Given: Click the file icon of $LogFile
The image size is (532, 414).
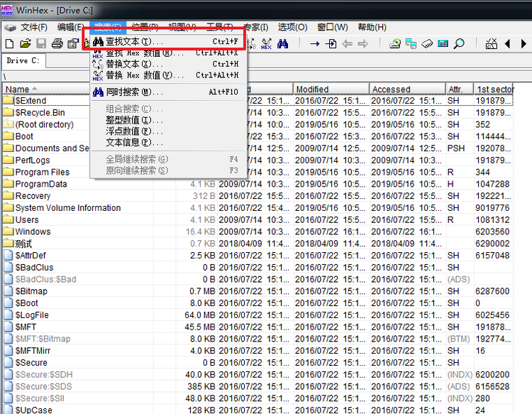Looking at the screenshot, I should (8, 315).
